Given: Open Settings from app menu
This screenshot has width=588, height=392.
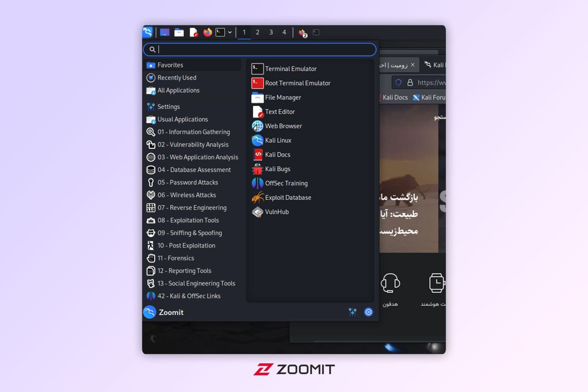Looking at the screenshot, I should click(x=168, y=106).
